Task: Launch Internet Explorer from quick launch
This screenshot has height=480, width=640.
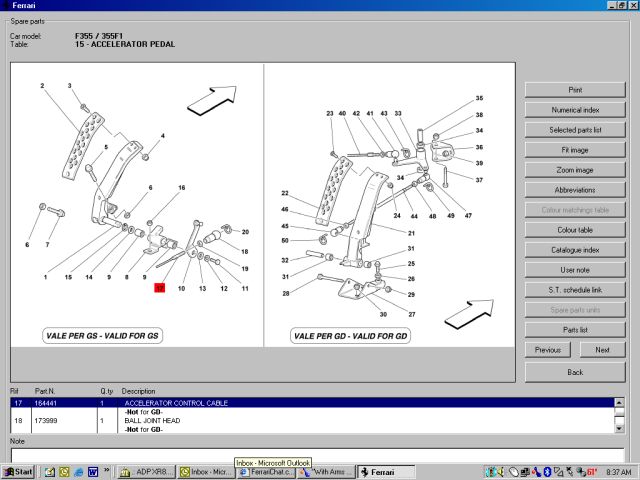Action: (x=79, y=472)
